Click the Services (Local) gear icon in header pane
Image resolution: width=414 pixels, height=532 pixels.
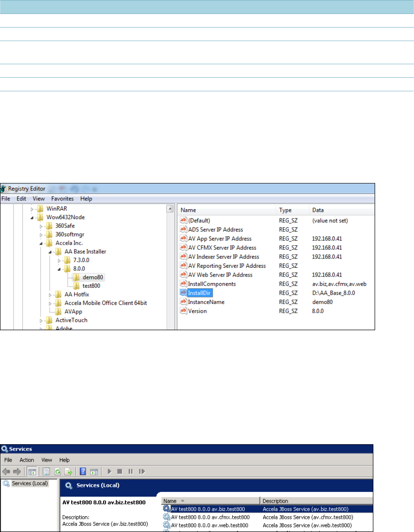(x=69, y=485)
